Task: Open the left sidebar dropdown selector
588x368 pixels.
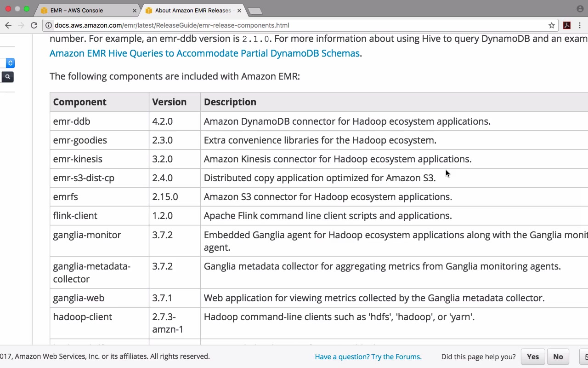Action: (x=10, y=63)
